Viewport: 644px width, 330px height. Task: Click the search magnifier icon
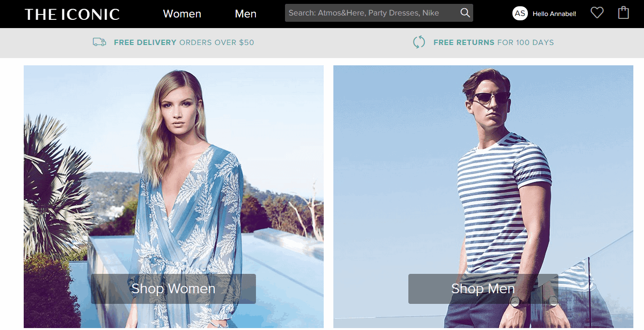click(x=465, y=13)
